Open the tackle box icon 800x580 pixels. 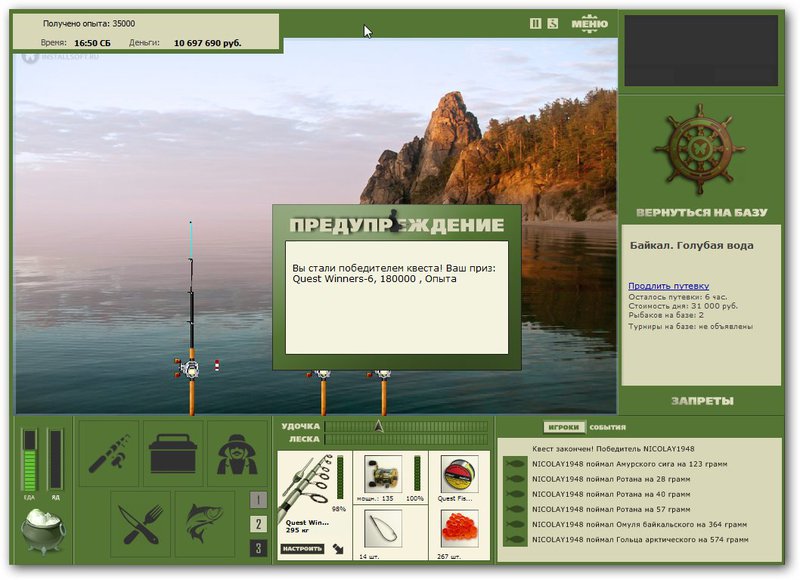173,453
